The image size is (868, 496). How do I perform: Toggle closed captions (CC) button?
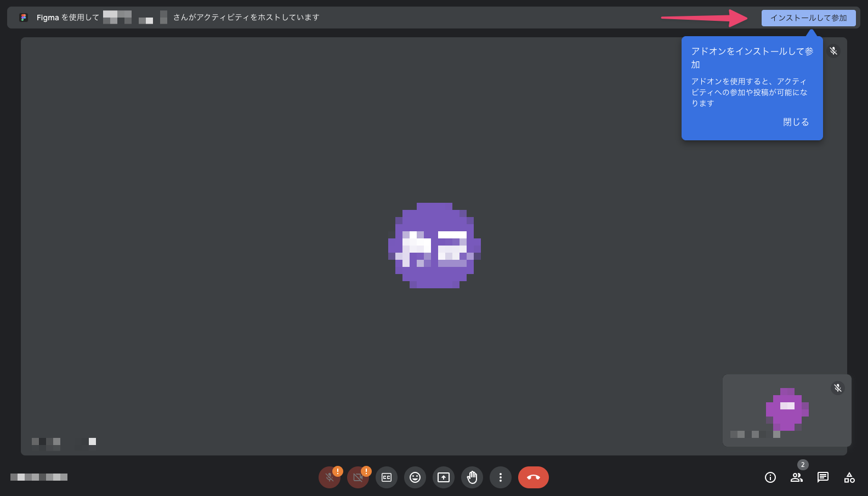tap(387, 477)
